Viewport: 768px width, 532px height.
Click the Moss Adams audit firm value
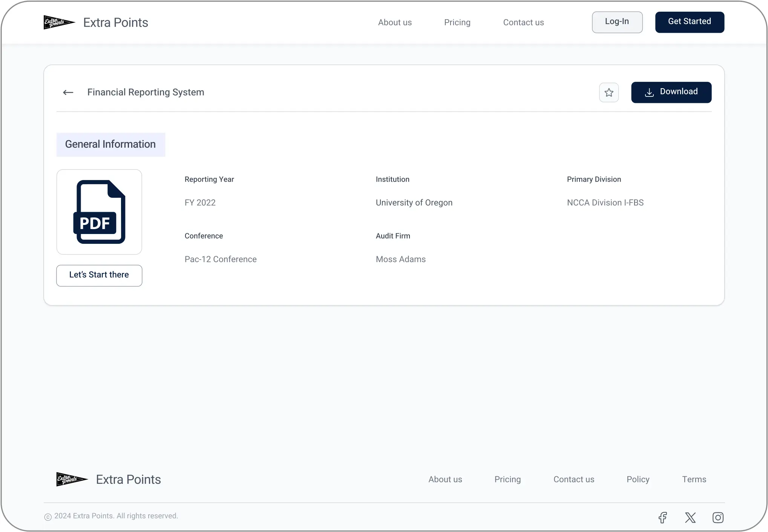400,259
